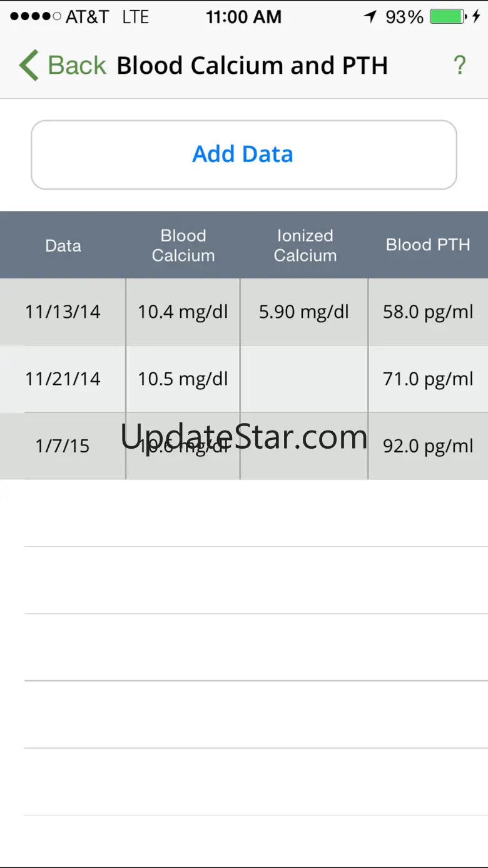
Task: Tap the Blood Calcium column header
Action: tap(183, 245)
